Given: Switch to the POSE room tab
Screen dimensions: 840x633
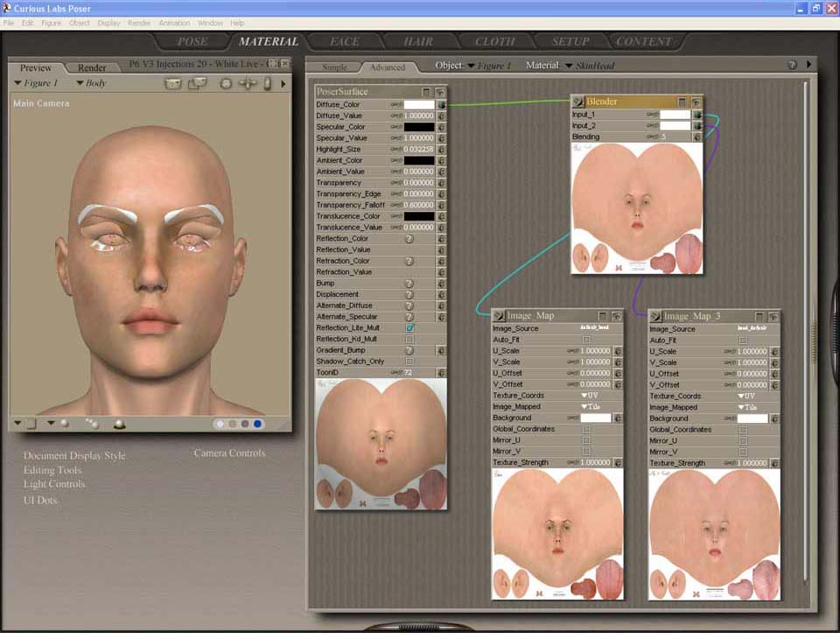Looking at the screenshot, I should [192, 42].
